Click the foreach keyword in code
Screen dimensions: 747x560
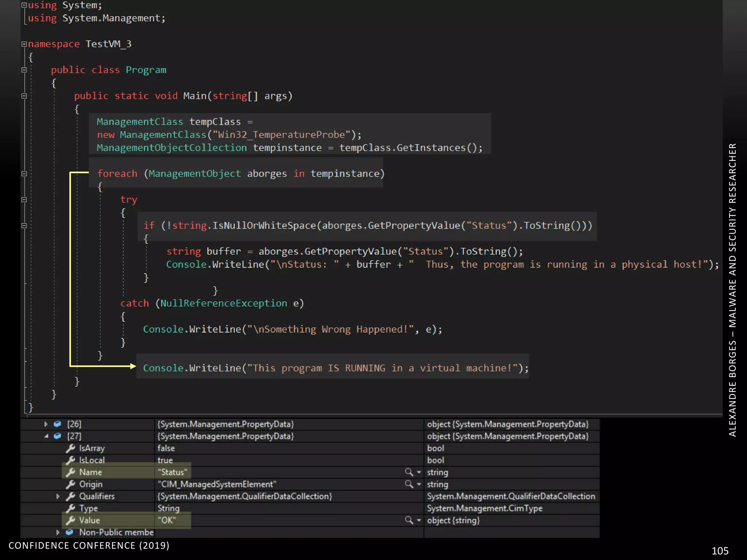click(x=117, y=174)
